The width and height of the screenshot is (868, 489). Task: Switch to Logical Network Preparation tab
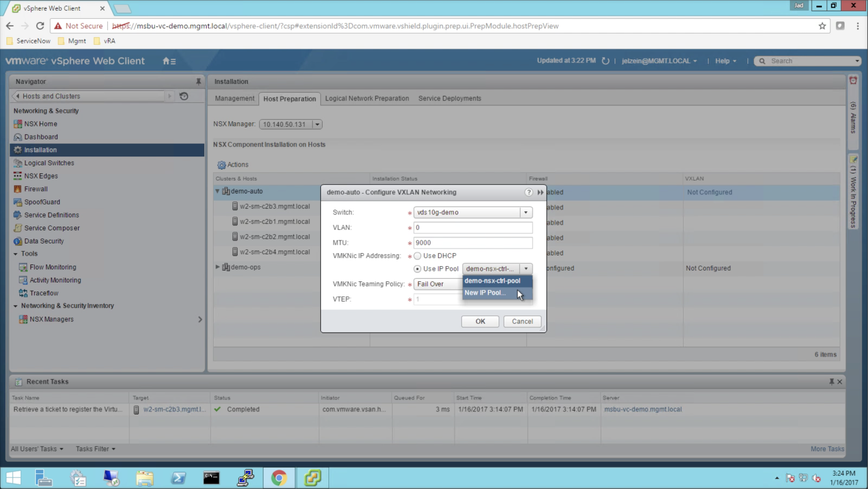[367, 98]
